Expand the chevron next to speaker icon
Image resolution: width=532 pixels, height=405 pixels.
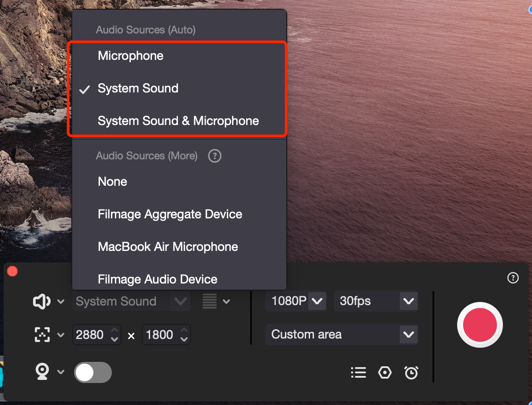[x=61, y=302]
